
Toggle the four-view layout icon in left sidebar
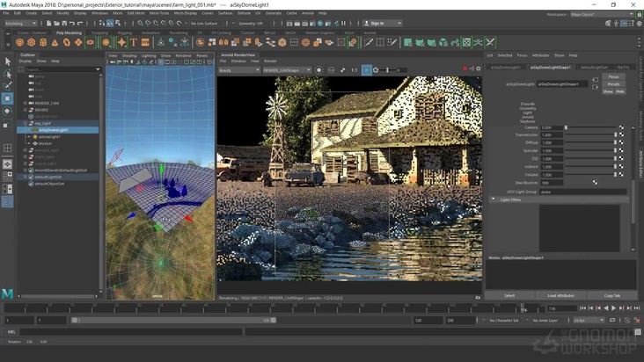7,177
